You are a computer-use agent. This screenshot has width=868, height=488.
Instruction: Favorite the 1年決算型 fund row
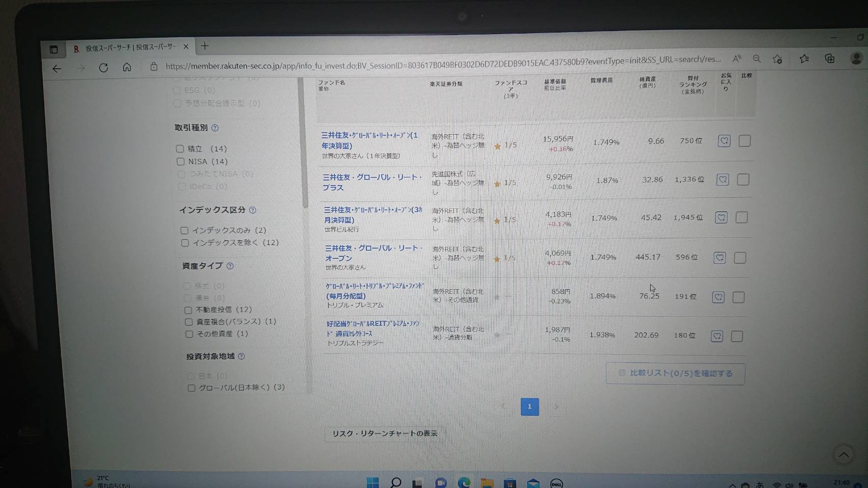[724, 141]
